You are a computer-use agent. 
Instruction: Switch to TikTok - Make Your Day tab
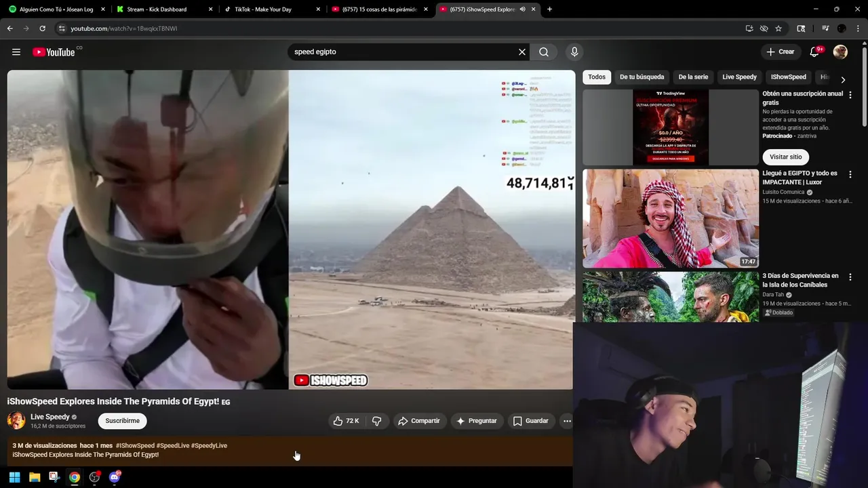(271, 9)
